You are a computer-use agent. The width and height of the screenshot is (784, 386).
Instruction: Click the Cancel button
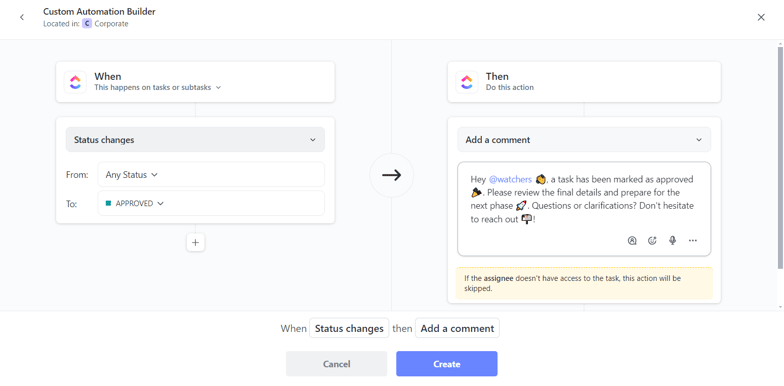pos(336,364)
